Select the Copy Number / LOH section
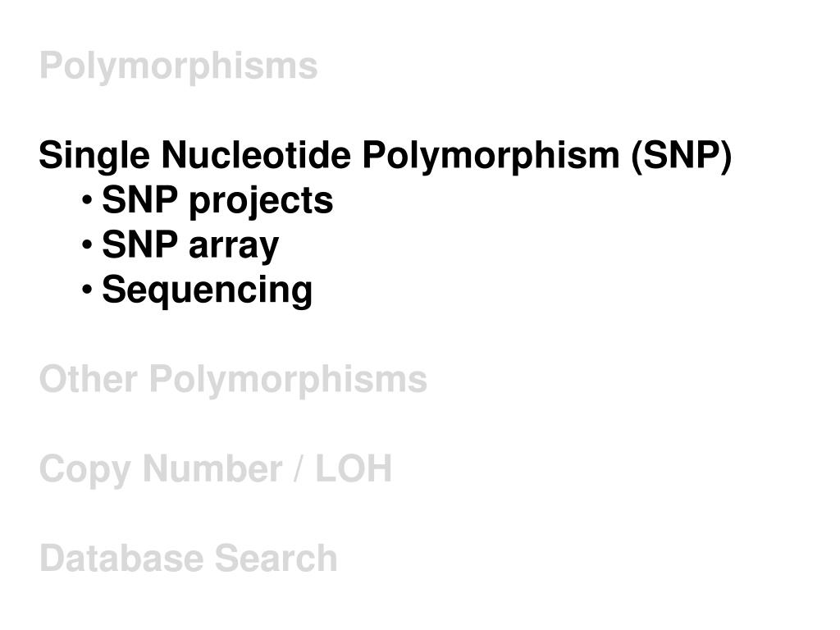 coord(216,470)
